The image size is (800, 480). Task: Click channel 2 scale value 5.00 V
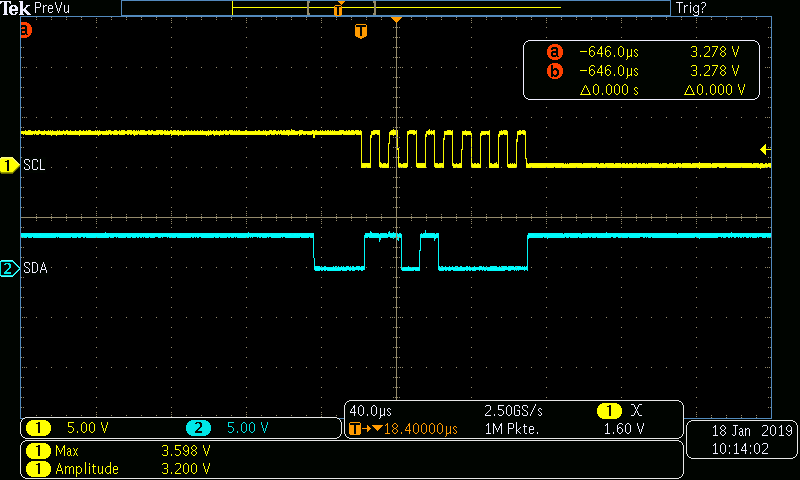click(x=247, y=428)
